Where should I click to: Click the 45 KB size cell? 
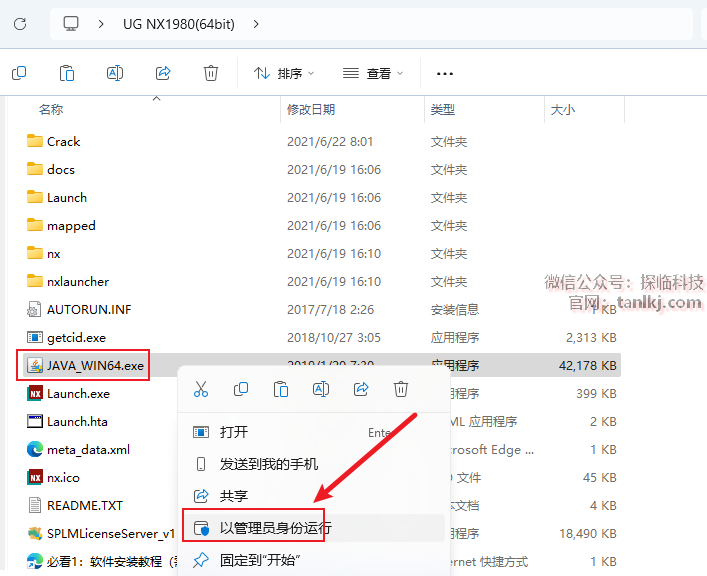pyautogui.click(x=600, y=477)
